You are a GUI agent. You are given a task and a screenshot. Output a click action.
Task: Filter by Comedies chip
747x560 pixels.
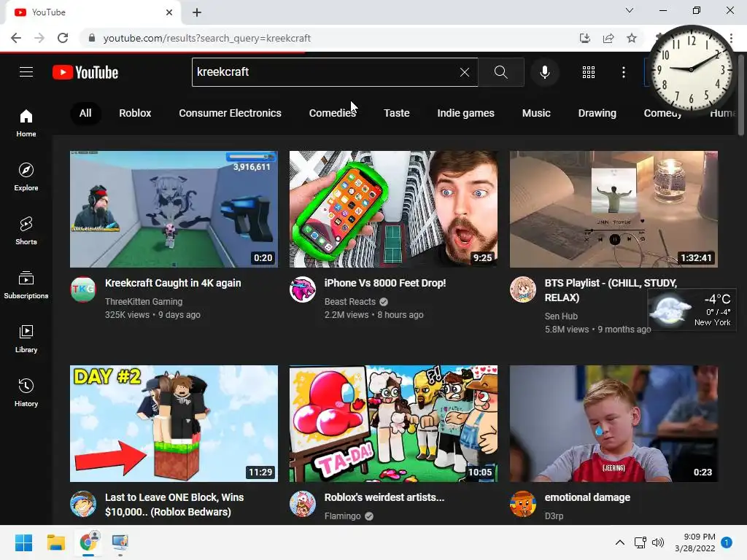[333, 113]
